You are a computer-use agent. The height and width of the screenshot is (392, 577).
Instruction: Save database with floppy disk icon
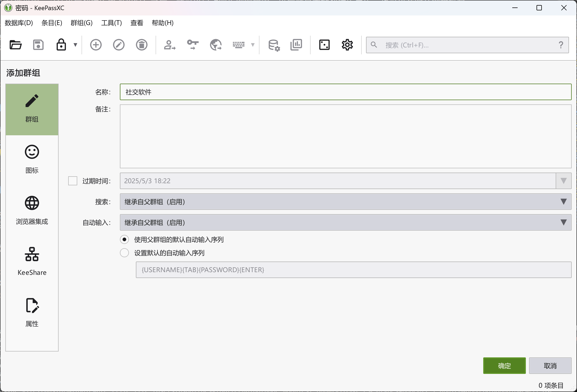38,45
